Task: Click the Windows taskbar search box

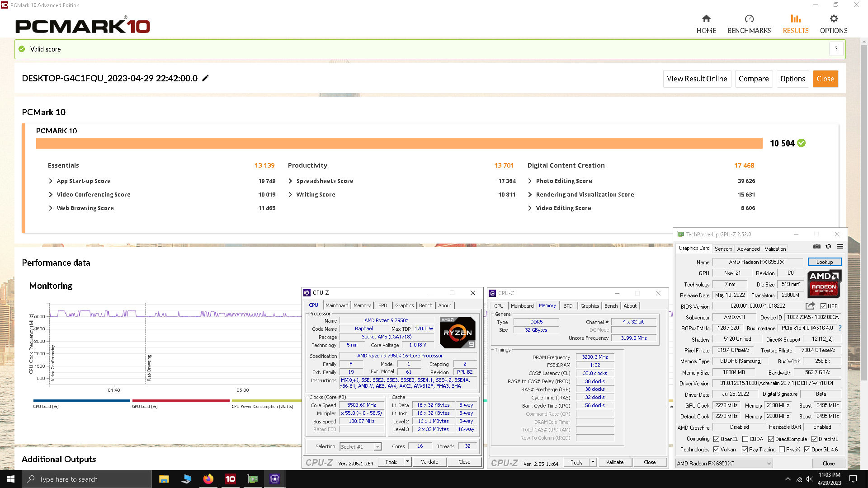Action: pyautogui.click(x=87, y=479)
